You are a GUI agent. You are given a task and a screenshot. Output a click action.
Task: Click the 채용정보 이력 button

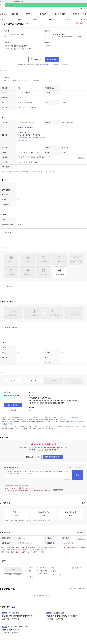pyautogui.click(x=78, y=568)
